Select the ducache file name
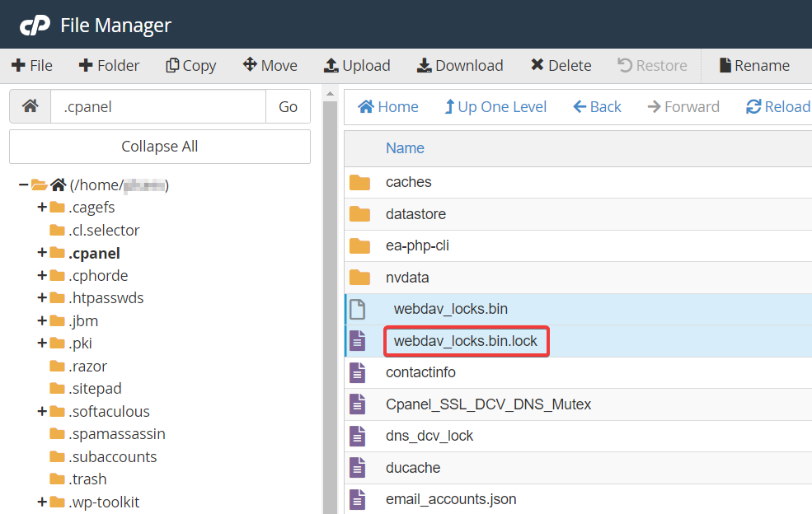This screenshot has height=514, width=812. point(413,468)
